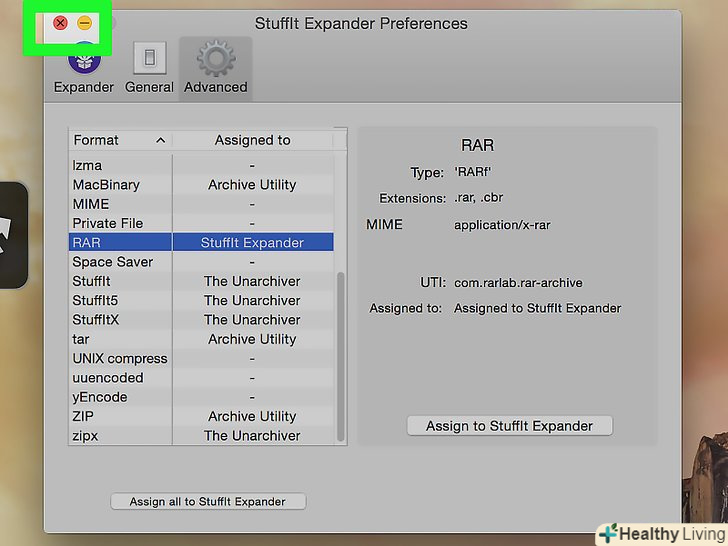Click Archive Utility cell in MacBinary row
The image size is (728, 546).
point(253,185)
